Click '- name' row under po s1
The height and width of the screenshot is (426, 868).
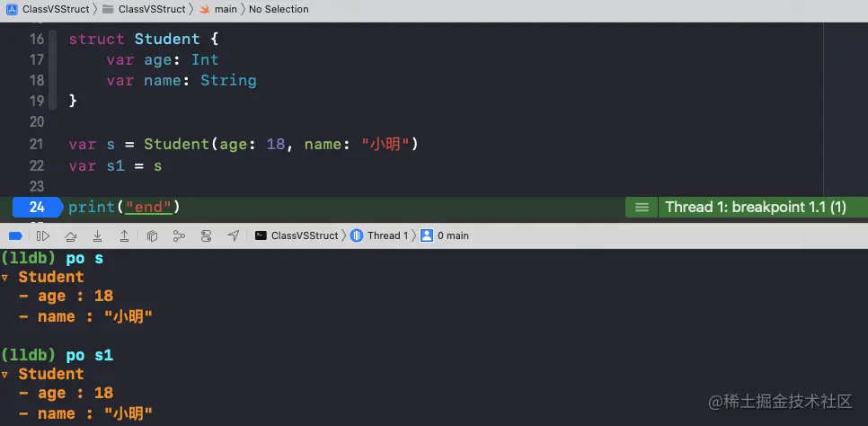[85, 413]
